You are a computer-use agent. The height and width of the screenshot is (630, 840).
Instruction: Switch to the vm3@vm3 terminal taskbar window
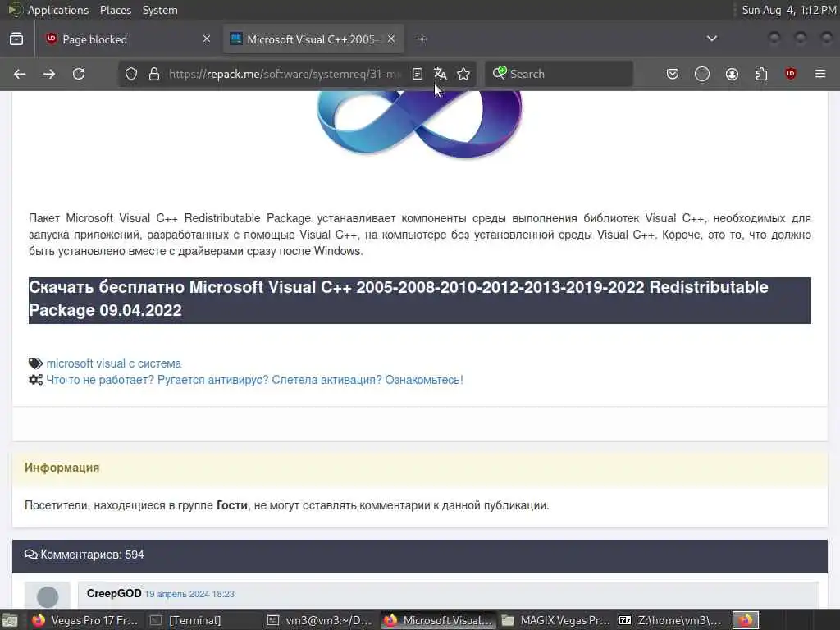tap(319, 620)
